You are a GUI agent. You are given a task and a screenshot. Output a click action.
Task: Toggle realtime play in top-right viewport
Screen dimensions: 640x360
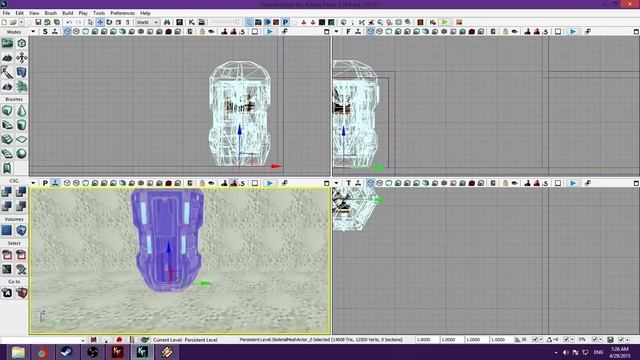coord(573,31)
